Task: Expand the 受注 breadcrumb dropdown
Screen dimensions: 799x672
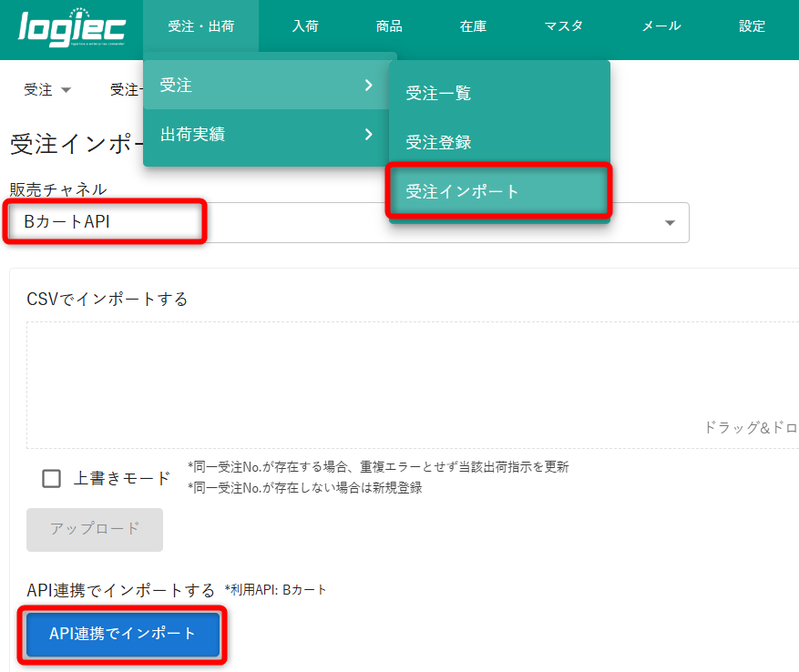Action: click(47, 89)
